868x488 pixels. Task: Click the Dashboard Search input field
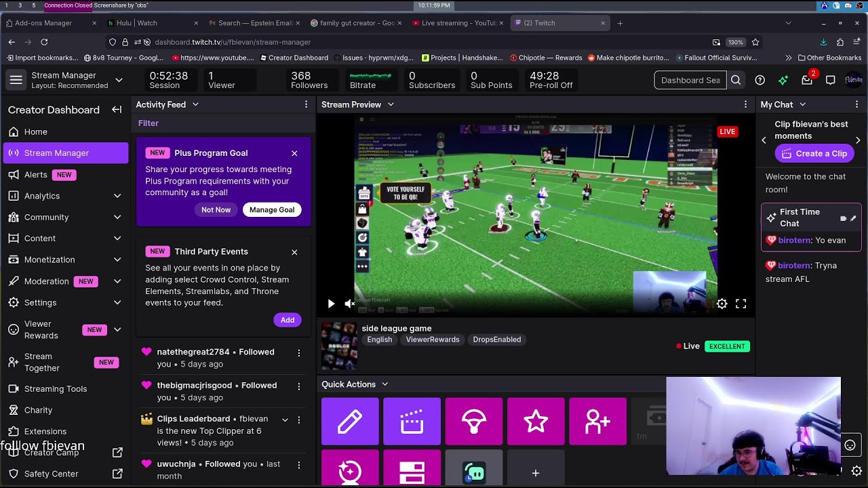[x=690, y=80]
